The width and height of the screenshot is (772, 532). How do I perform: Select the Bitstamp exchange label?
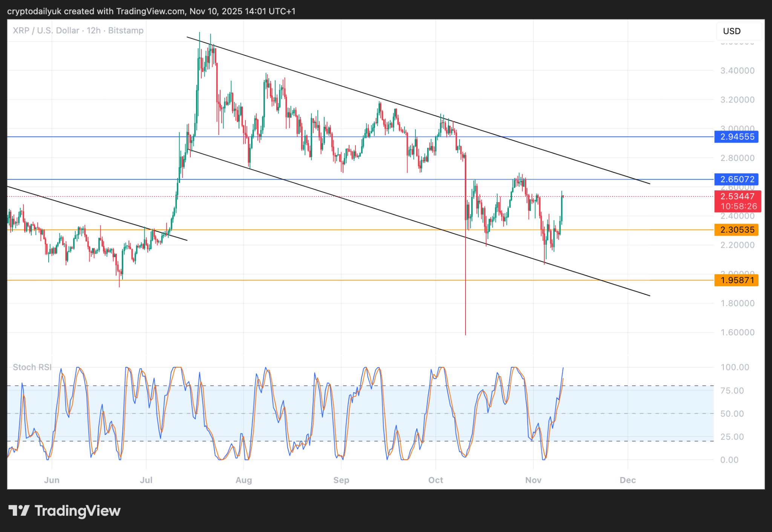pyautogui.click(x=126, y=31)
